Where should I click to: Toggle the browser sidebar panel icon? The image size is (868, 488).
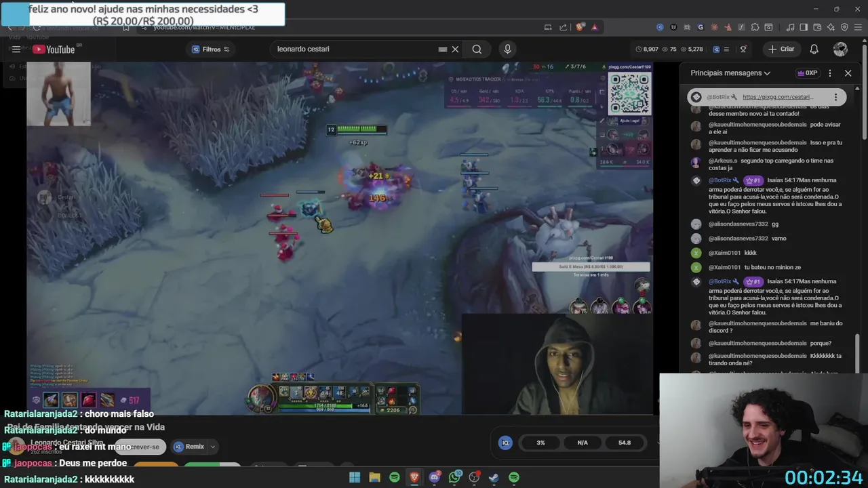804,27
